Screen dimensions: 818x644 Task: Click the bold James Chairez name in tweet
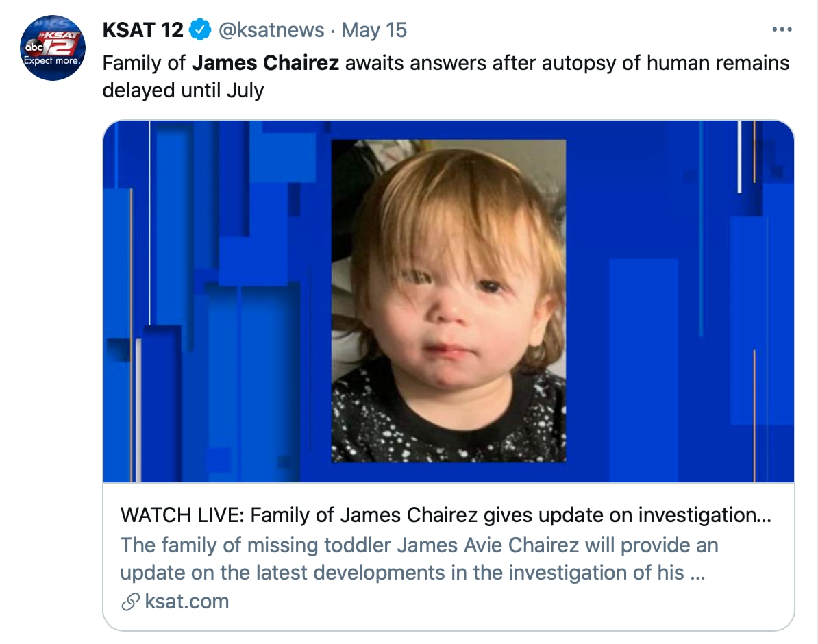click(265, 63)
